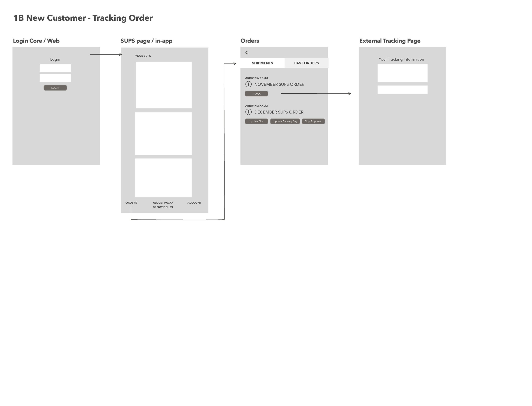
Task: Select PAST ORDERS tab in Orders screen
Action: point(307,63)
